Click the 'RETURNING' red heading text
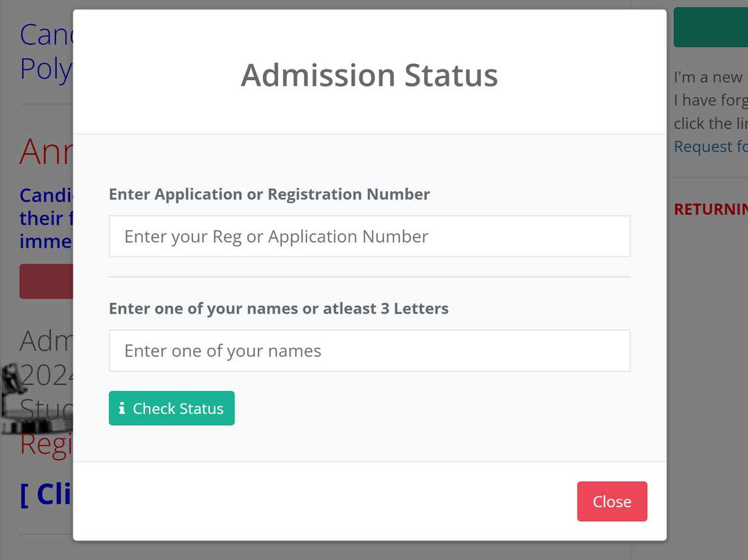Viewport: 748px width, 560px height. tap(710, 209)
